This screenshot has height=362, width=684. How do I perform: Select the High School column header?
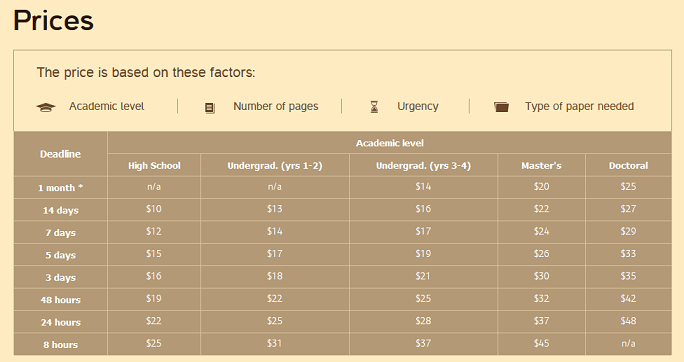[154, 166]
